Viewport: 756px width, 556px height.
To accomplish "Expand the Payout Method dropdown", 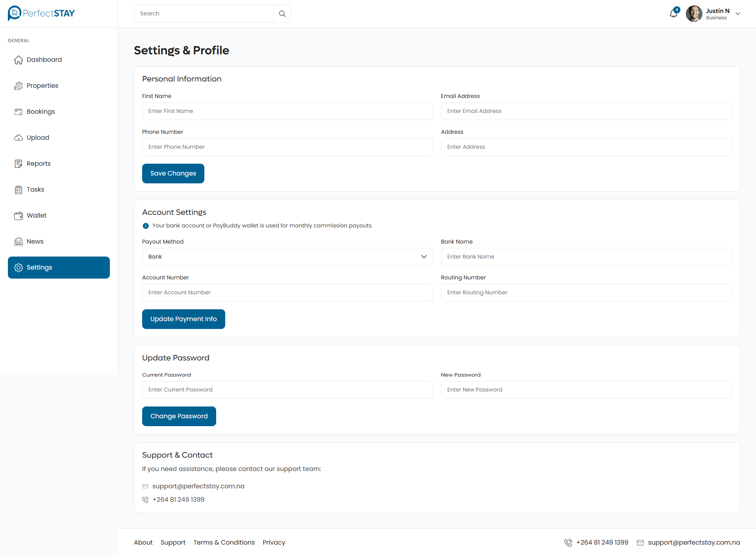I will (x=287, y=257).
